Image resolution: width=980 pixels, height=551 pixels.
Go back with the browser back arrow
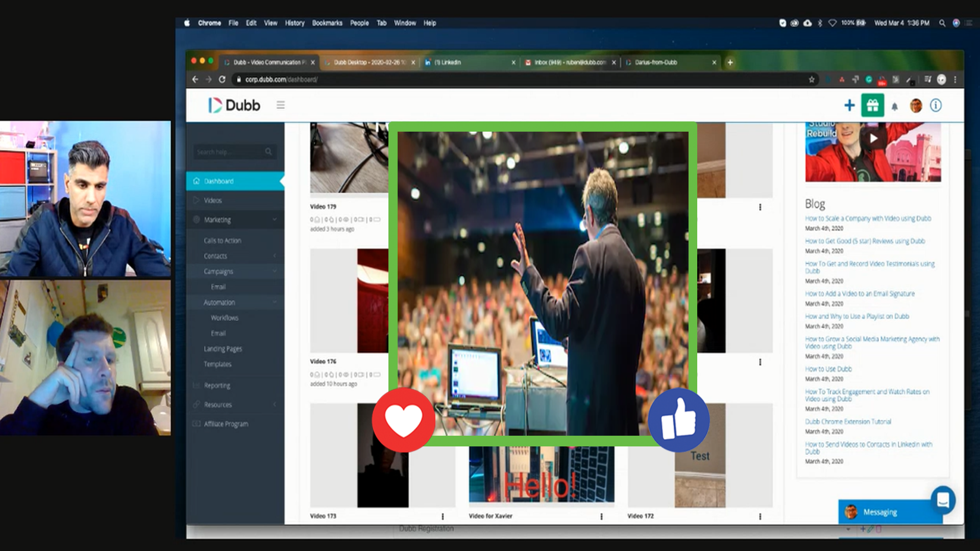(195, 79)
